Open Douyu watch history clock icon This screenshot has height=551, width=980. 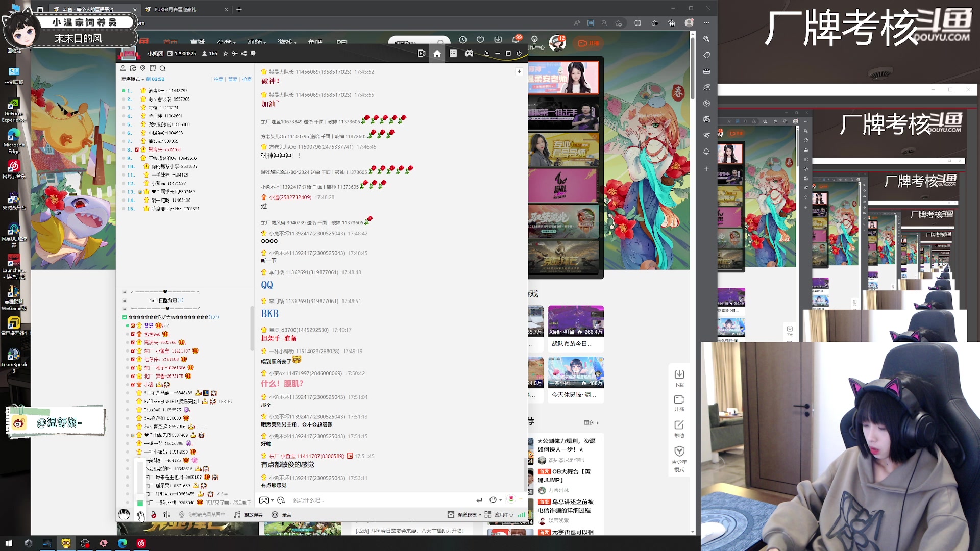point(463,40)
